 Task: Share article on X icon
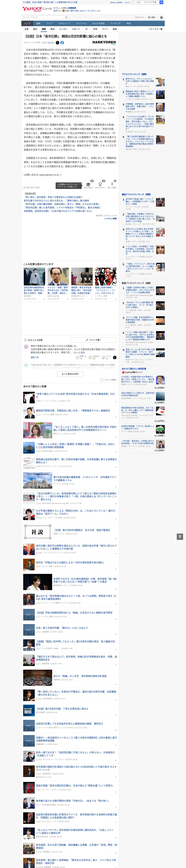coord(57,43)
